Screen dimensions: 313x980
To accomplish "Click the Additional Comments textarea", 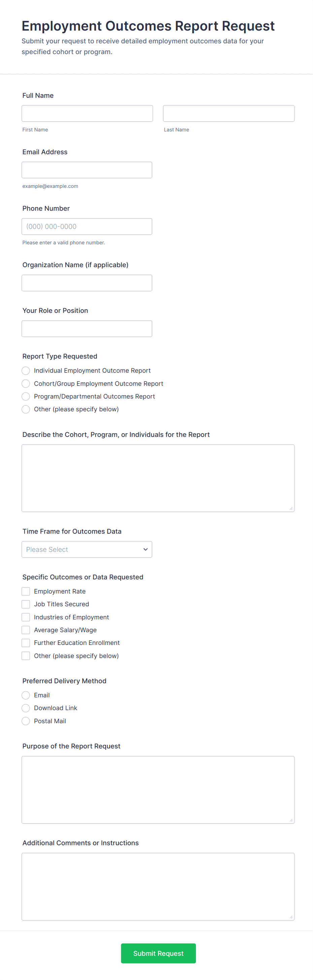I will (x=158, y=887).
